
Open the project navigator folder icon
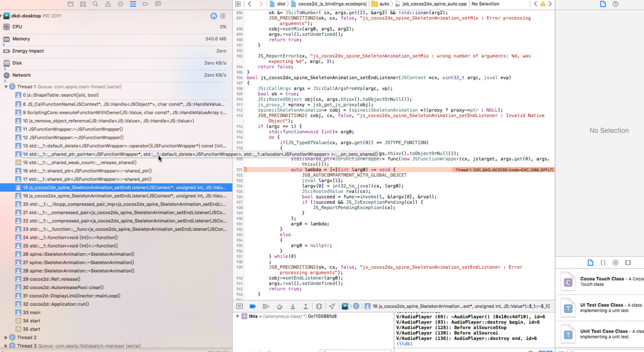coord(71,4)
